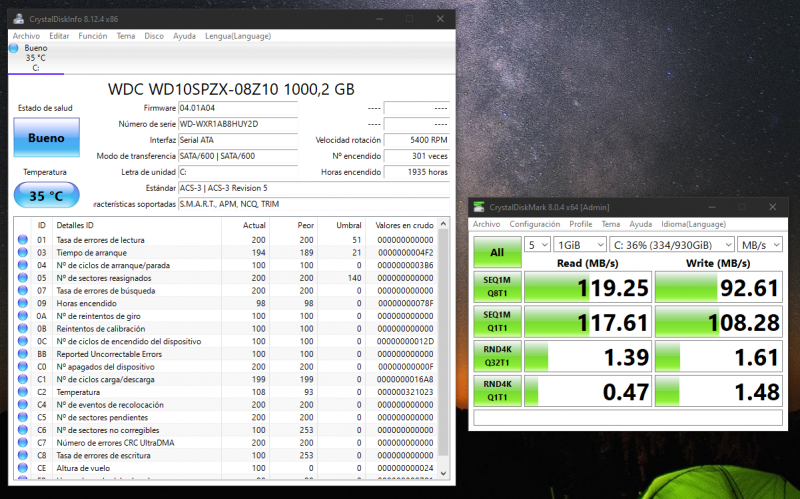Click status orb for row C5 sectores pendientes
800x499 pixels.
click(22, 417)
